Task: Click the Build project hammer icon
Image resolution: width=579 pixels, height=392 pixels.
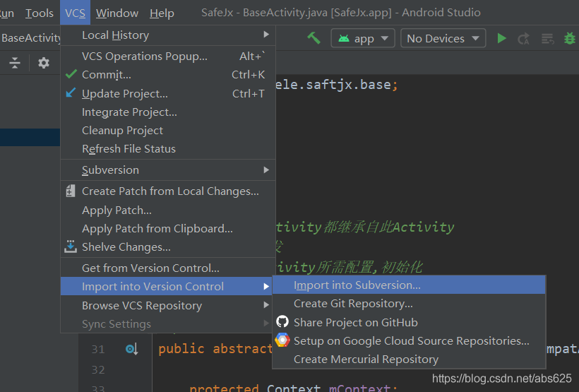Action: (x=314, y=38)
